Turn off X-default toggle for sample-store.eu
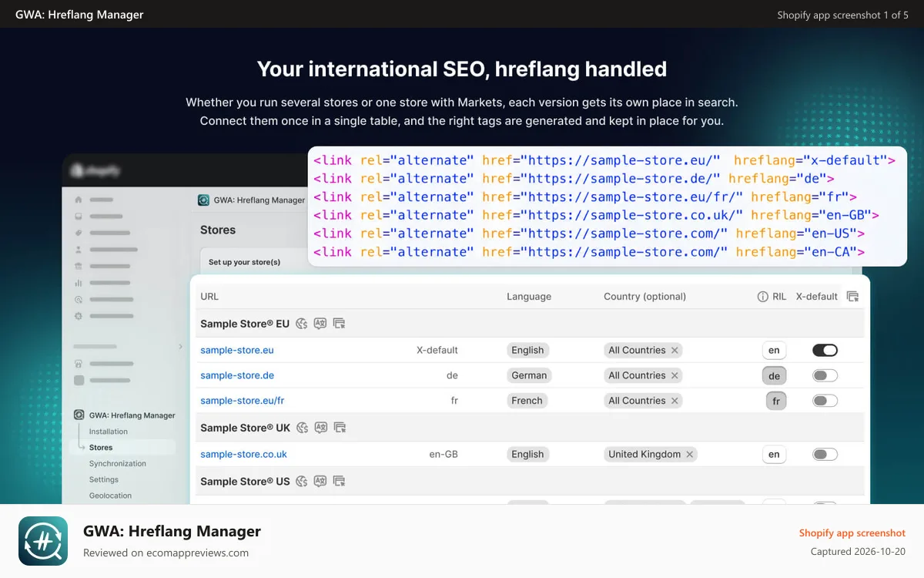The height and width of the screenshot is (578, 924). [x=825, y=351]
